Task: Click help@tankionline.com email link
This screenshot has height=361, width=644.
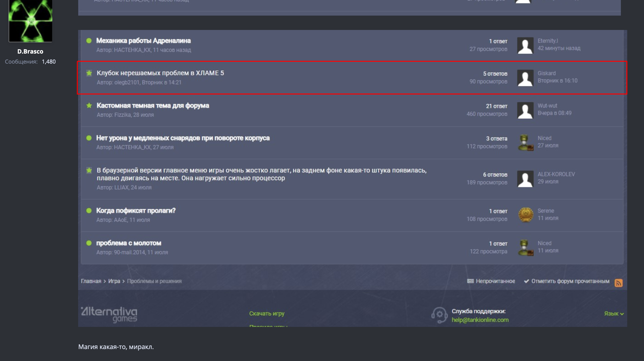Action: 480,320
